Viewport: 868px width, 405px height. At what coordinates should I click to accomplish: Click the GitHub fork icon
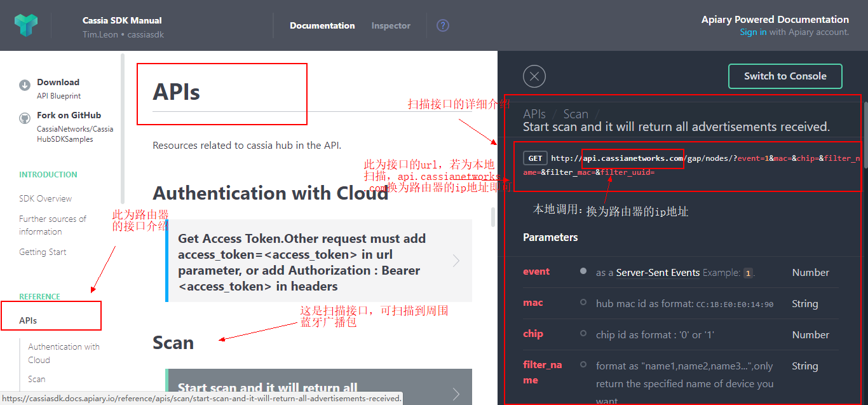click(x=25, y=118)
